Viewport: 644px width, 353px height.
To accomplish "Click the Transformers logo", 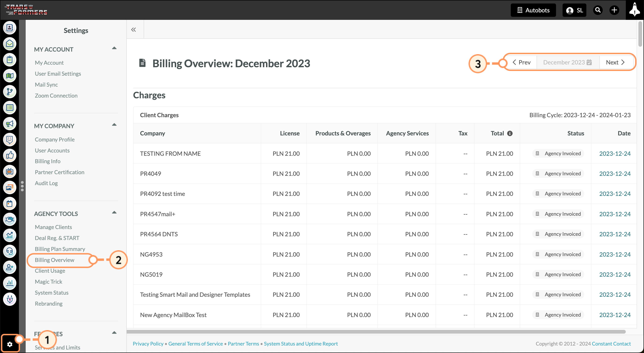I will tap(26, 10).
